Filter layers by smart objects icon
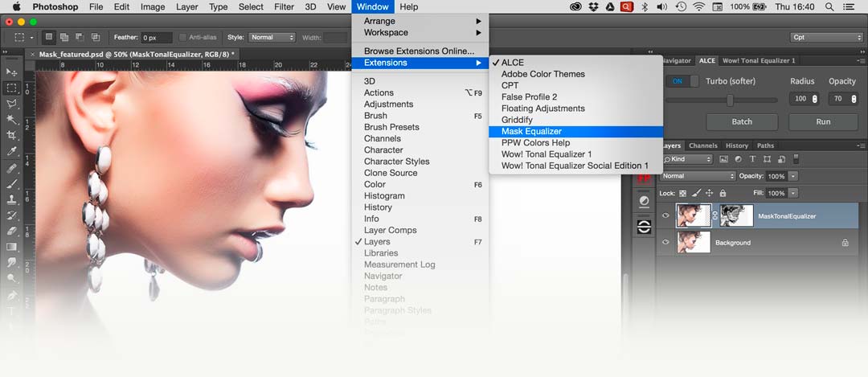The width and height of the screenshot is (868, 377). tap(781, 159)
